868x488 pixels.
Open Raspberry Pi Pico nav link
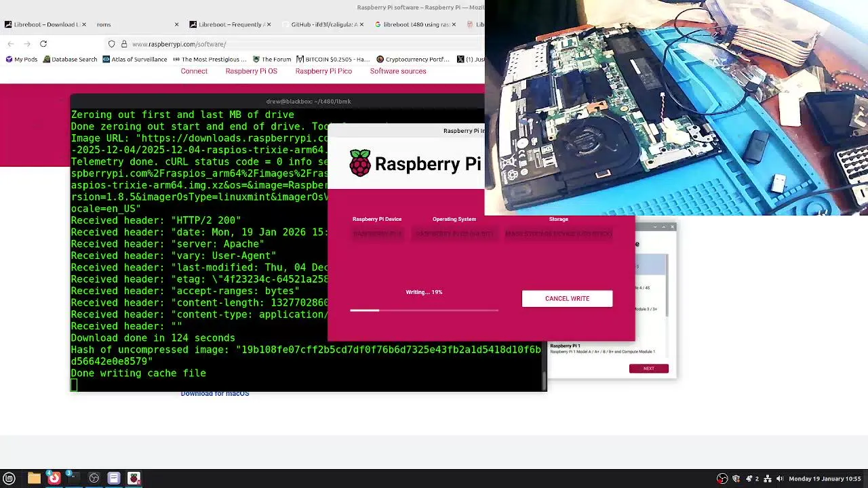click(x=323, y=71)
